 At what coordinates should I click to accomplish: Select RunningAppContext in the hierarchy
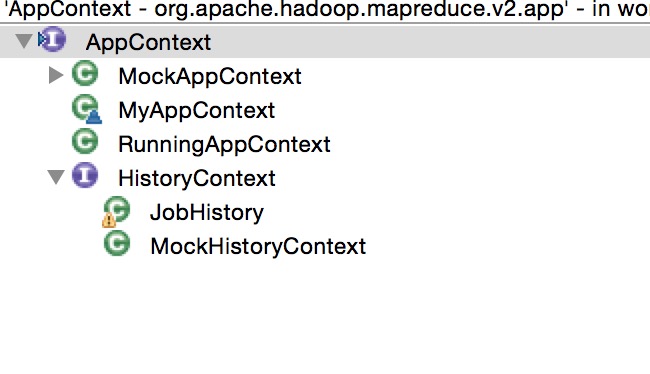tap(224, 144)
